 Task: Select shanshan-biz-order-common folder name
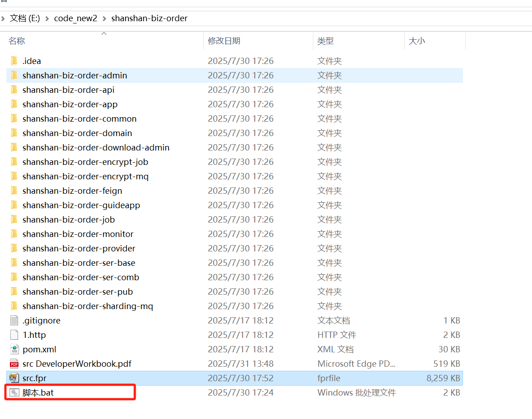(x=79, y=118)
